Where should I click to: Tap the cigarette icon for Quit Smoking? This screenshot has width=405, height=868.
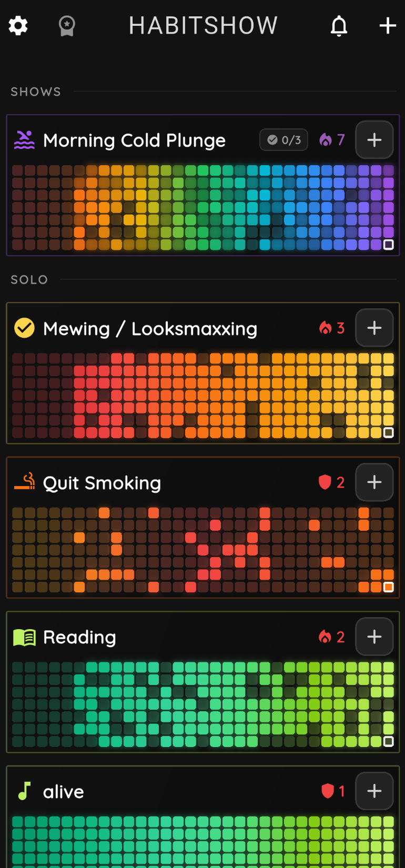24,482
